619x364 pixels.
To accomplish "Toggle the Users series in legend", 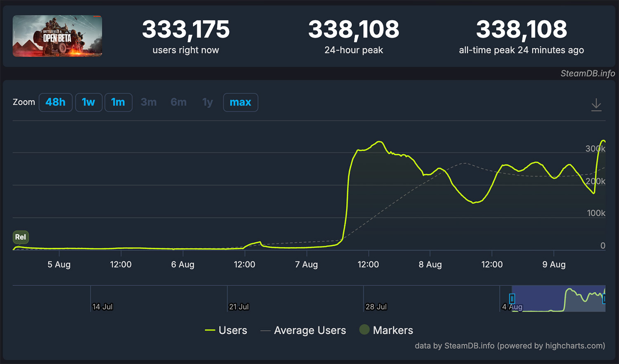I will 226,330.
